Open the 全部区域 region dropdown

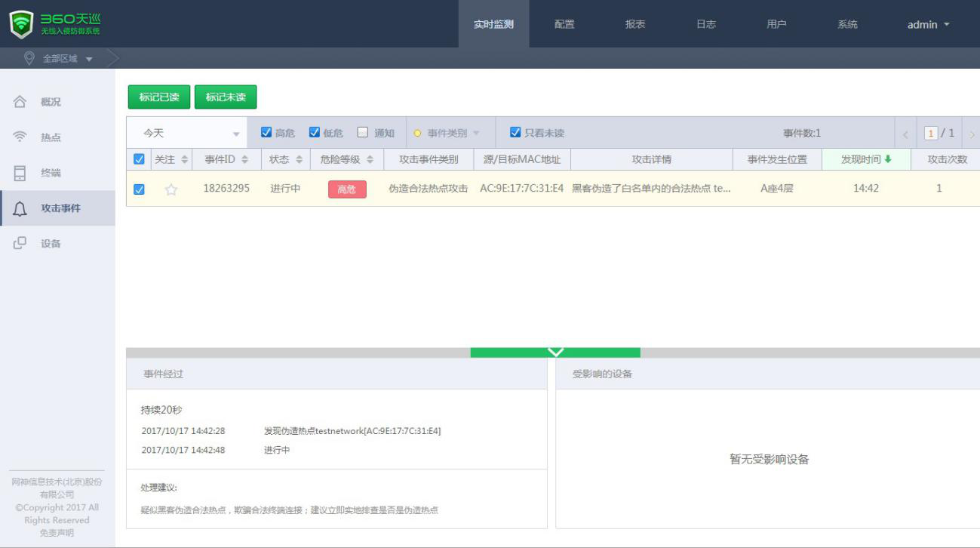point(67,58)
